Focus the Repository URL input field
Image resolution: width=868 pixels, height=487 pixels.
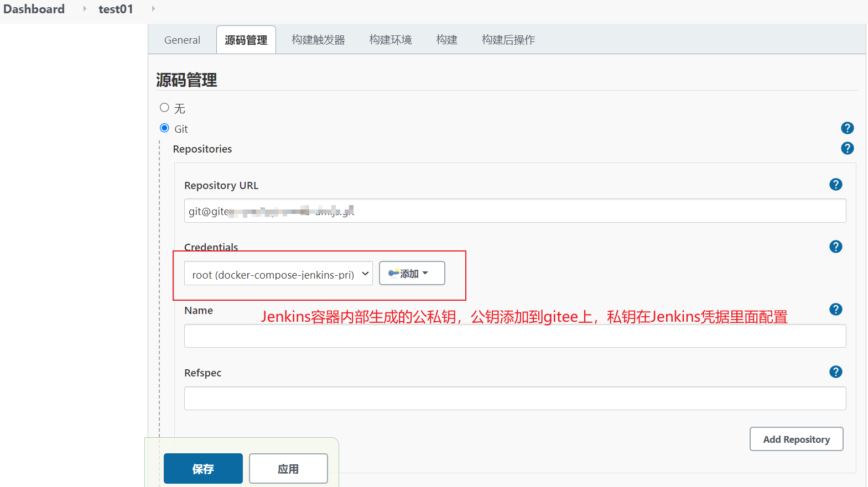click(515, 211)
